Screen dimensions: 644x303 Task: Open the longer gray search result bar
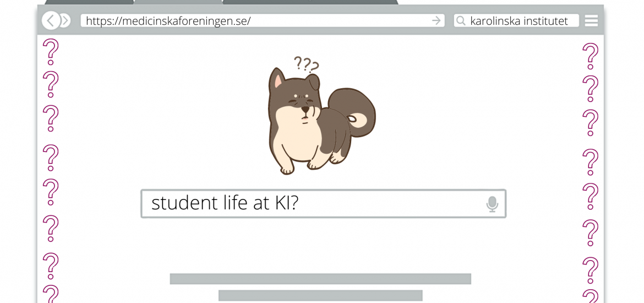320,279
